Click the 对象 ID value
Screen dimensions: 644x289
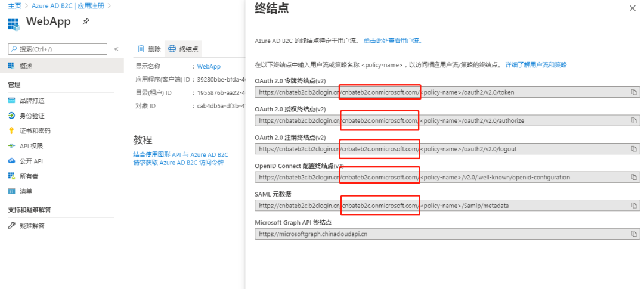(x=221, y=106)
